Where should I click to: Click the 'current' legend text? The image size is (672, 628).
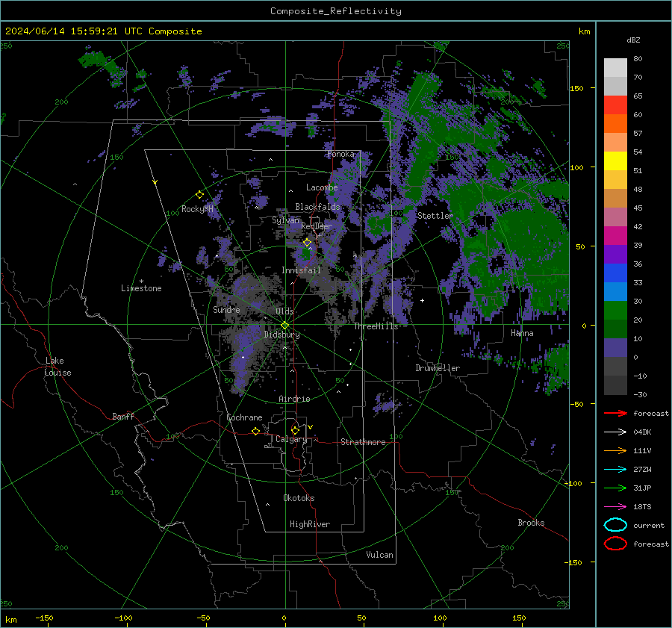pyautogui.click(x=649, y=526)
